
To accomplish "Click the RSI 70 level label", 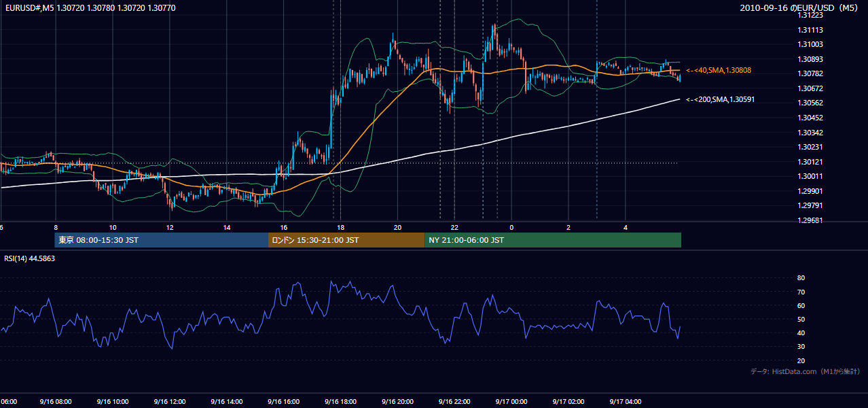I will click(801, 292).
